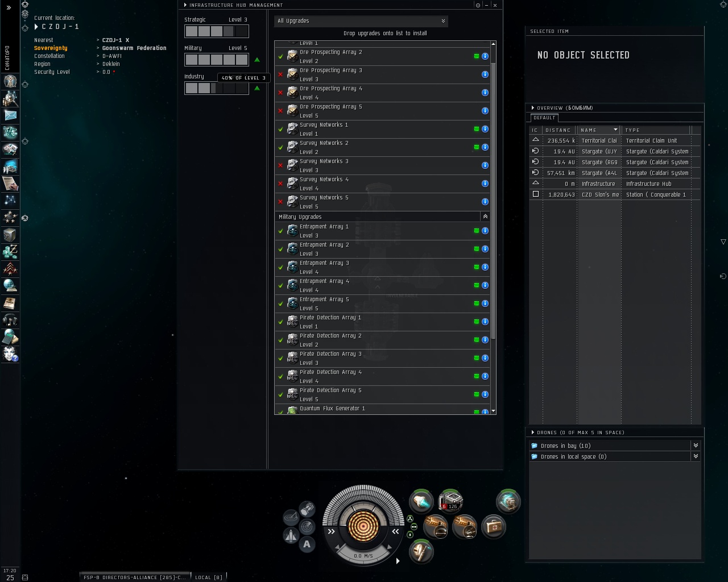Open the nearest CZDJ-1 X link
The width and height of the screenshot is (728, 582).
(115, 40)
